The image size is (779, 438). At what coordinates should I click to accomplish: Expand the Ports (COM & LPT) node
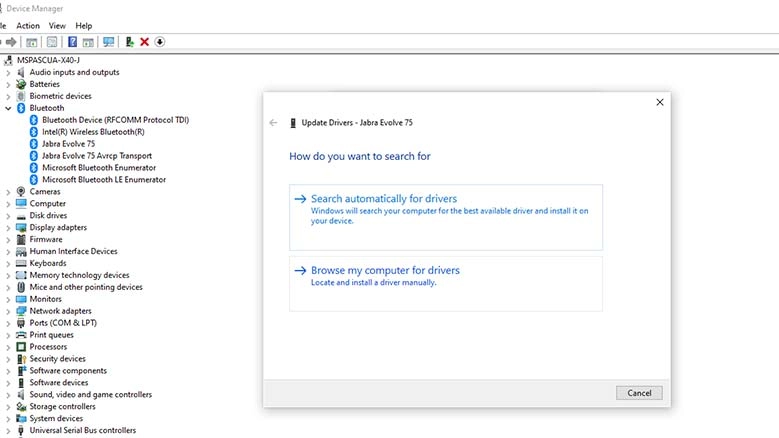click(8, 323)
